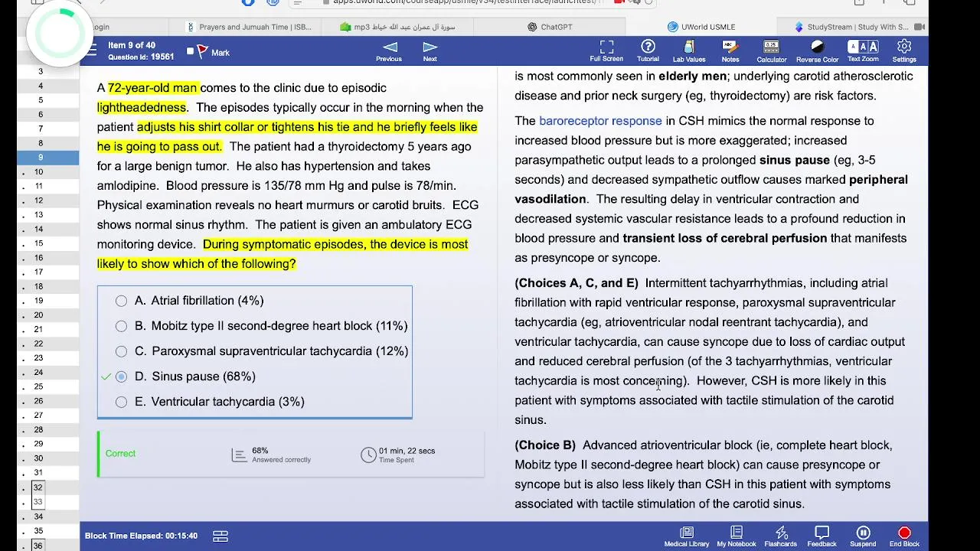Open Medical Library

pyautogui.click(x=687, y=536)
